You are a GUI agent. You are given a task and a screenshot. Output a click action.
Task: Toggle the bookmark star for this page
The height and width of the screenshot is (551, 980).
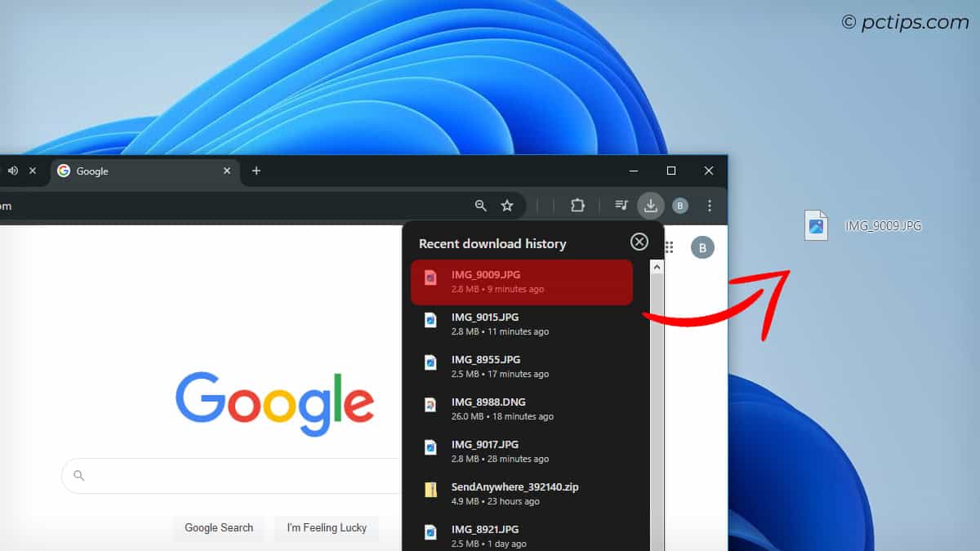(508, 206)
